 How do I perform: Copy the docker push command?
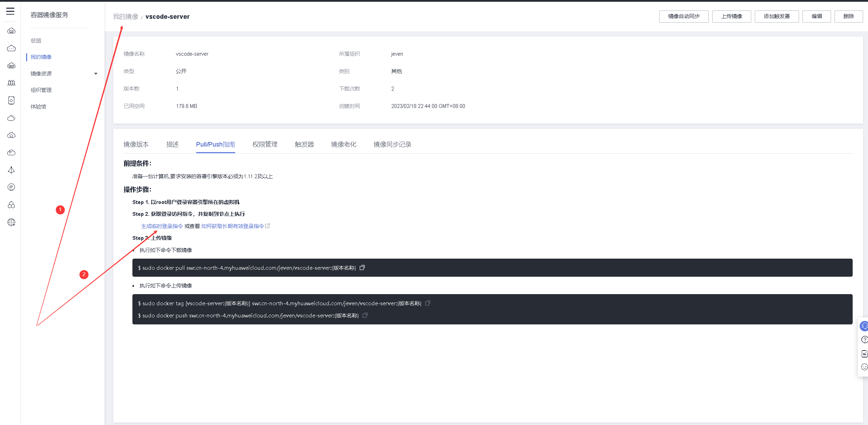(365, 315)
